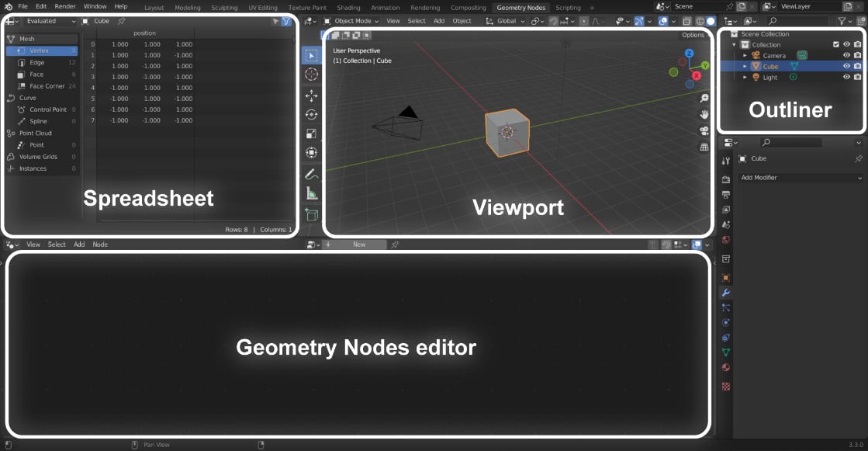Click the Add Cube tool

[x=312, y=214]
